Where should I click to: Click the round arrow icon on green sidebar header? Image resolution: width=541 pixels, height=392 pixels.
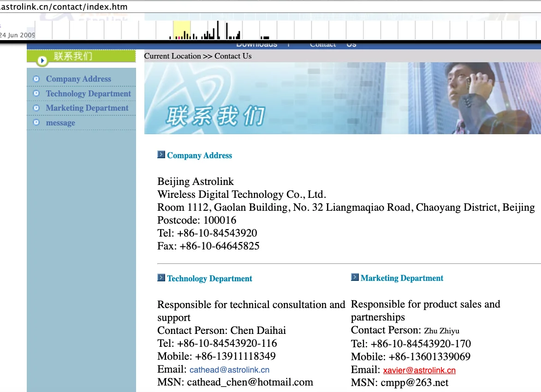pyautogui.click(x=42, y=60)
